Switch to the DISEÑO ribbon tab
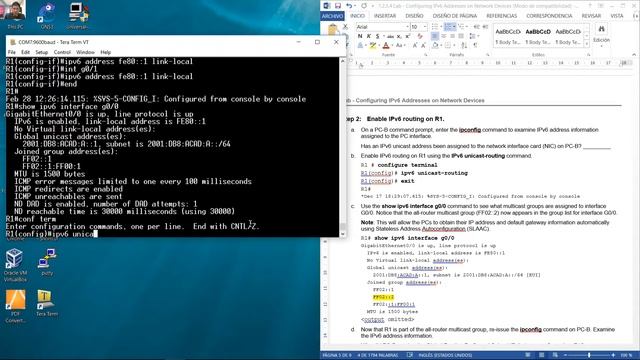Viewport: 640px width, 360px height. [x=414, y=16]
